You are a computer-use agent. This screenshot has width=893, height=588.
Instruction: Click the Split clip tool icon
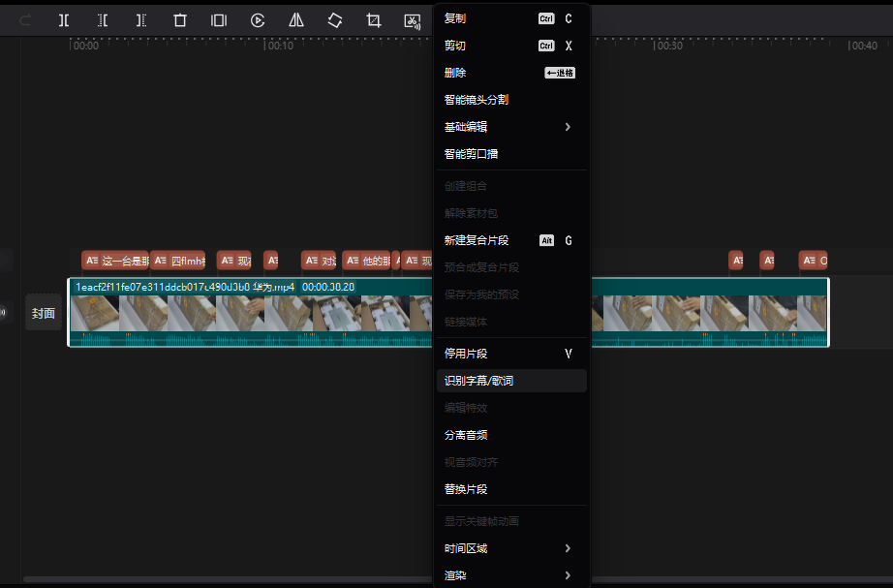coord(64,20)
